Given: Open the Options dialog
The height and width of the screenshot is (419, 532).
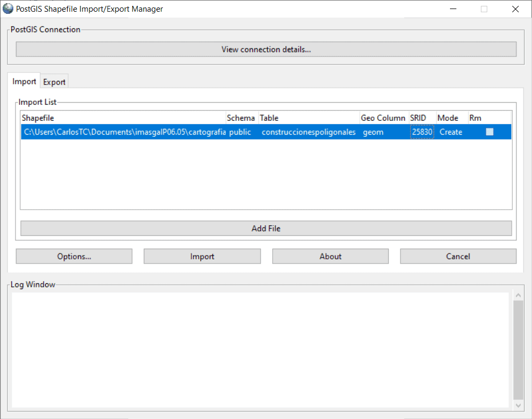Looking at the screenshot, I should click(74, 257).
